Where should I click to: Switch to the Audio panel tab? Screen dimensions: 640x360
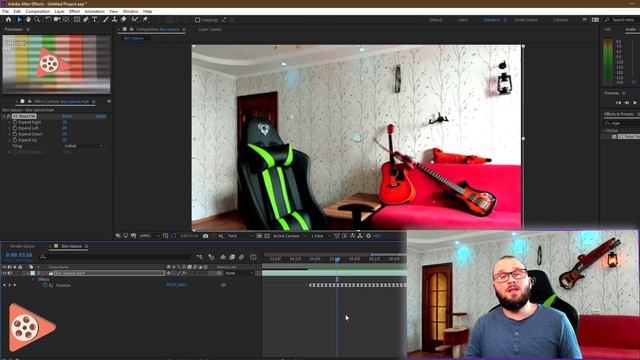pyautogui.click(x=631, y=29)
